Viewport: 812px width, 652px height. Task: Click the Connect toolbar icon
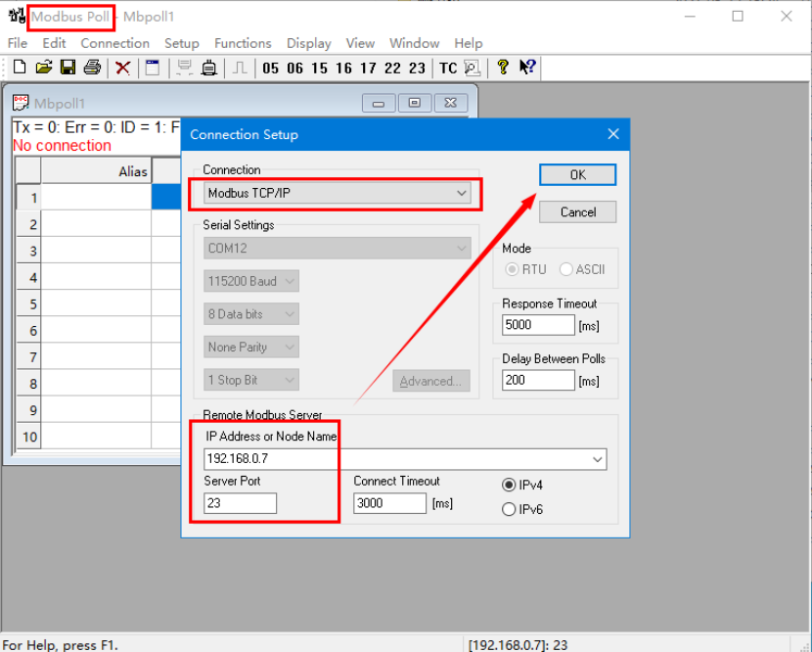(184, 68)
